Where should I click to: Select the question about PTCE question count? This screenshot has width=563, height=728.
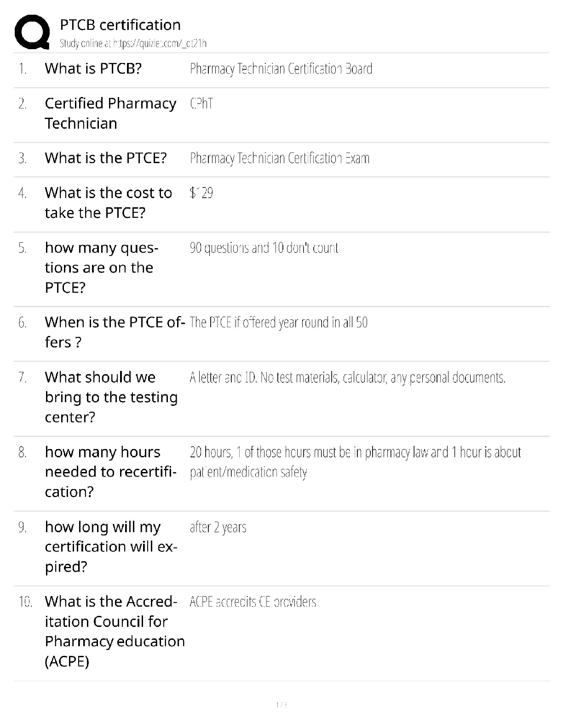coord(101,267)
